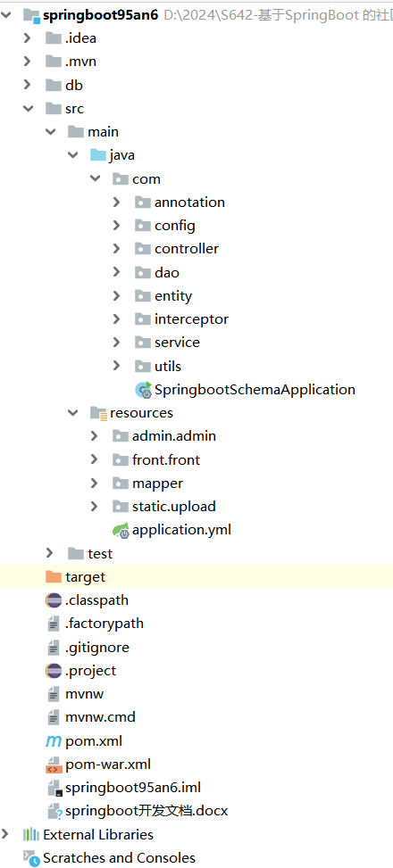Expand the controller package arrow
Screen dimensions: 393x868
tap(116, 249)
